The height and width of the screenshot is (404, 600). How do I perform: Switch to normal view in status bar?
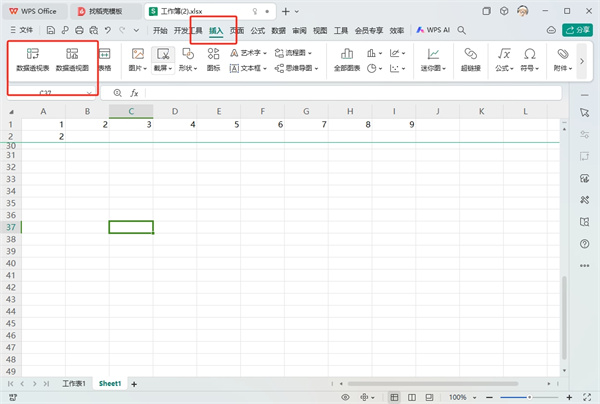[x=394, y=397]
